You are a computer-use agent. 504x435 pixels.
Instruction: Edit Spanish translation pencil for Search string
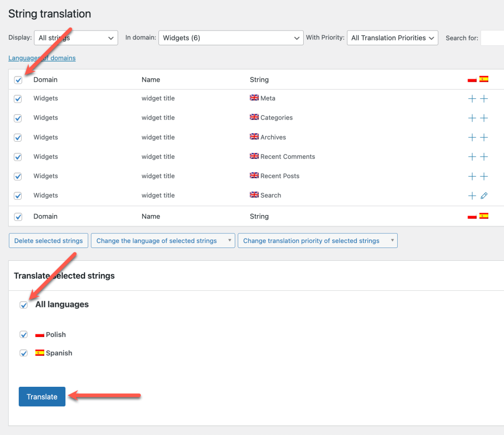coord(484,196)
